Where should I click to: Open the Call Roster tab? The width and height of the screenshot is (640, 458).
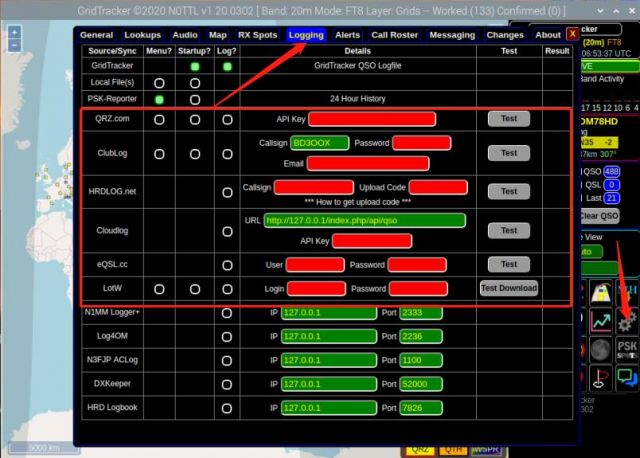394,35
